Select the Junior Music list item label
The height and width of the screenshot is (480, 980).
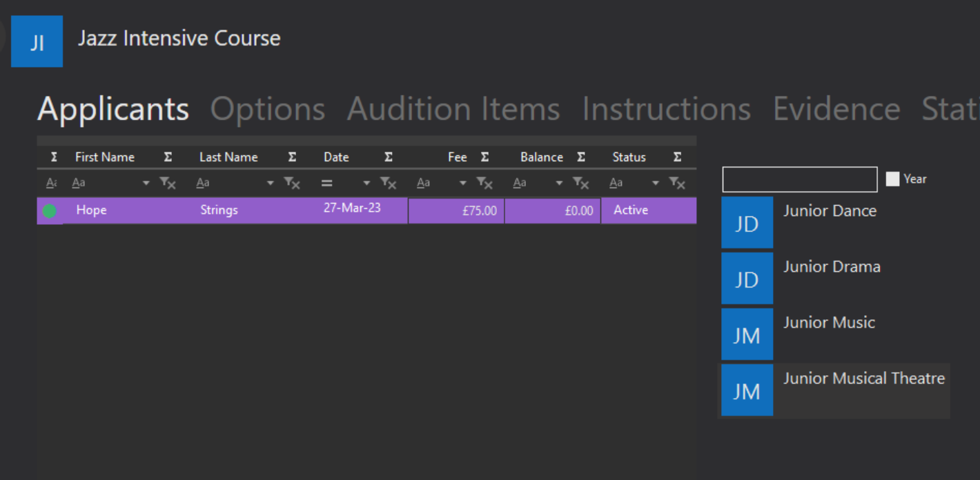(829, 323)
